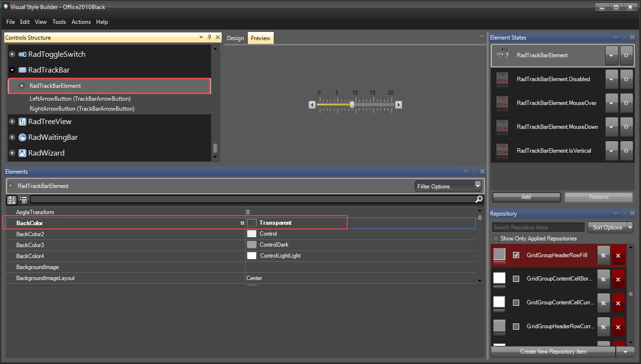Reset the RadTrackBarElement default state
This screenshot has height=364, width=641.
pyautogui.click(x=626, y=55)
